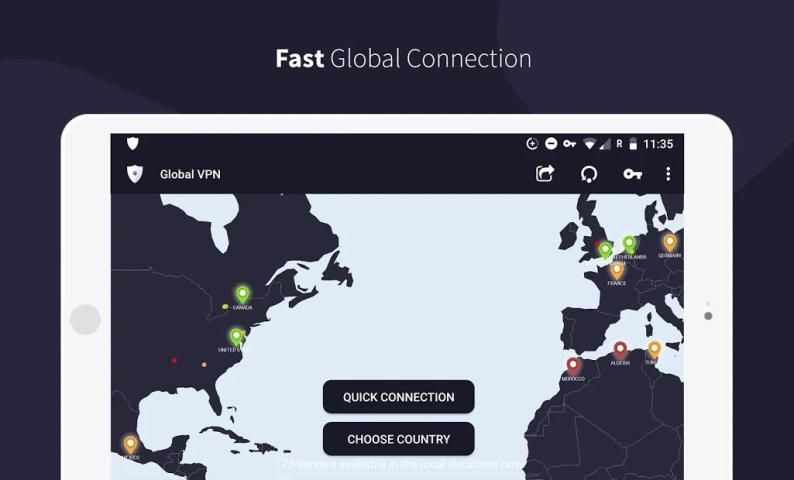Viewport: 794px width, 480px height.
Task: Click the refresh servers icon
Action: [x=589, y=174]
